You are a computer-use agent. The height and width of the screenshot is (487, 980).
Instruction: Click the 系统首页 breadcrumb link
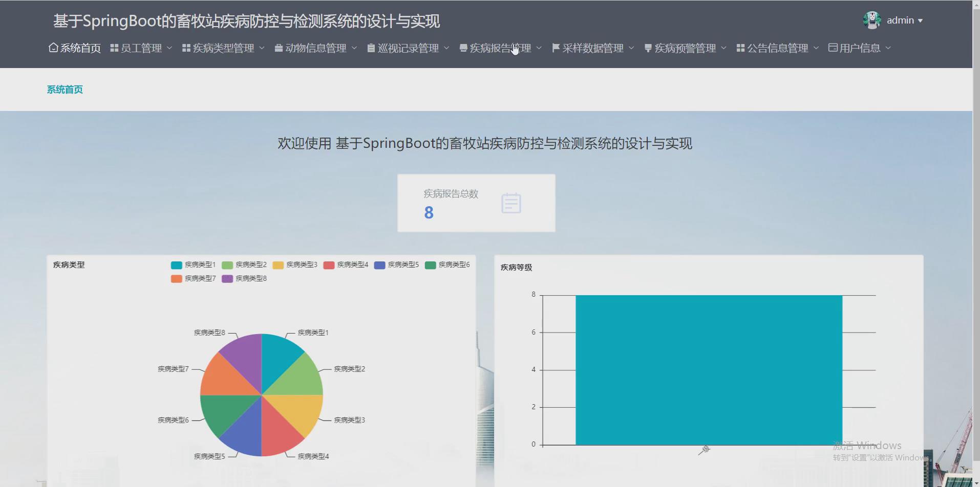(x=65, y=89)
